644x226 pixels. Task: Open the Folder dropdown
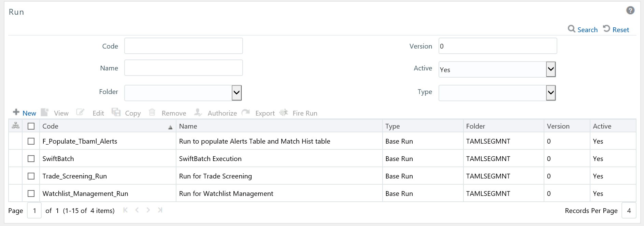(x=237, y=93)
